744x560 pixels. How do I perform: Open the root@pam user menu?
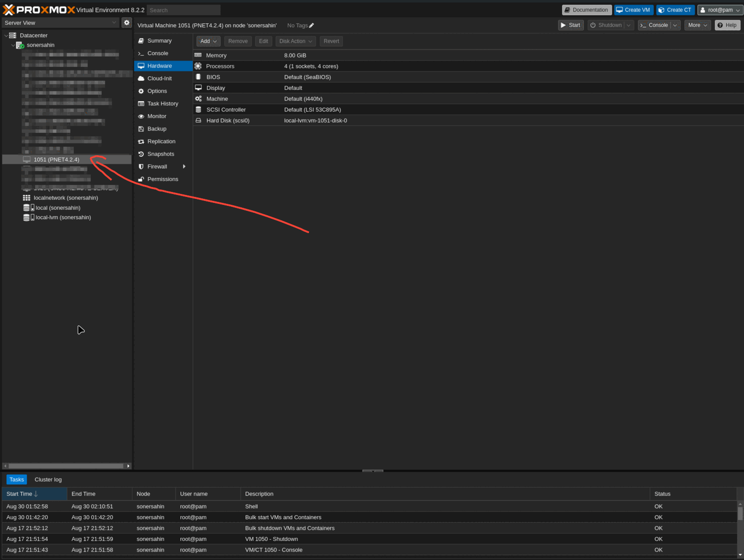coord(720,10)
